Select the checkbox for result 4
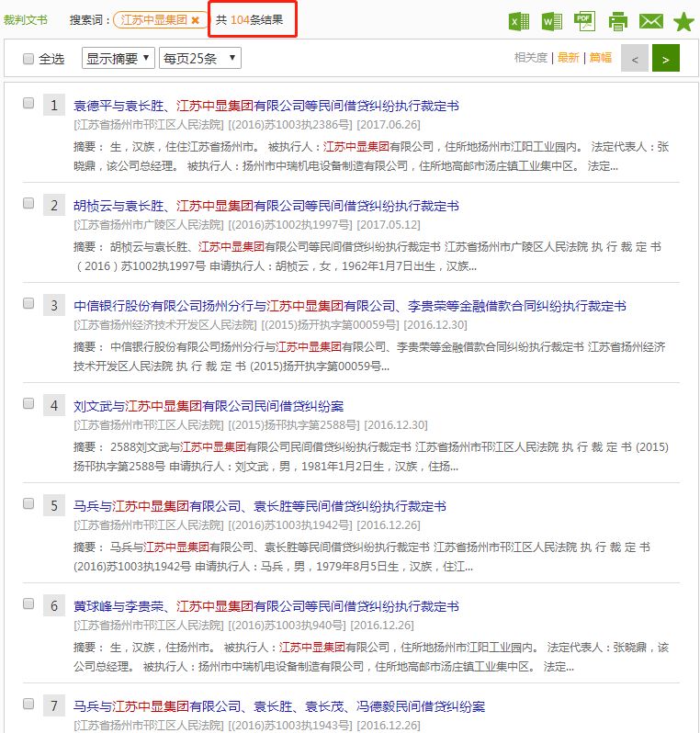This screenshot has height=733, width=700. 28,403
